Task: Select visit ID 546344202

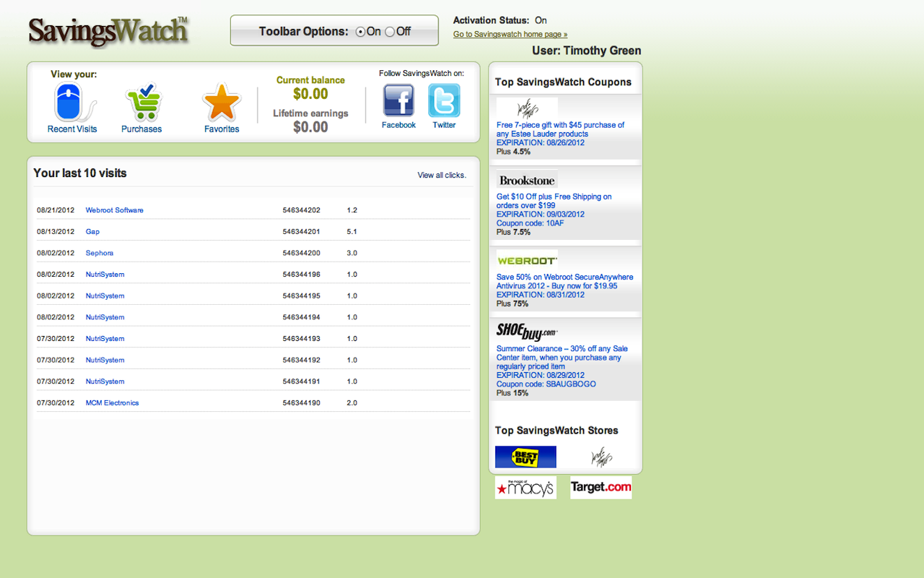Action: 302,210
